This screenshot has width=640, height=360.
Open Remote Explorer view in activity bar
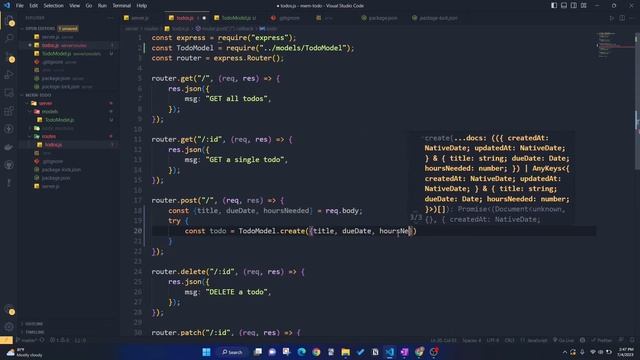9,93
